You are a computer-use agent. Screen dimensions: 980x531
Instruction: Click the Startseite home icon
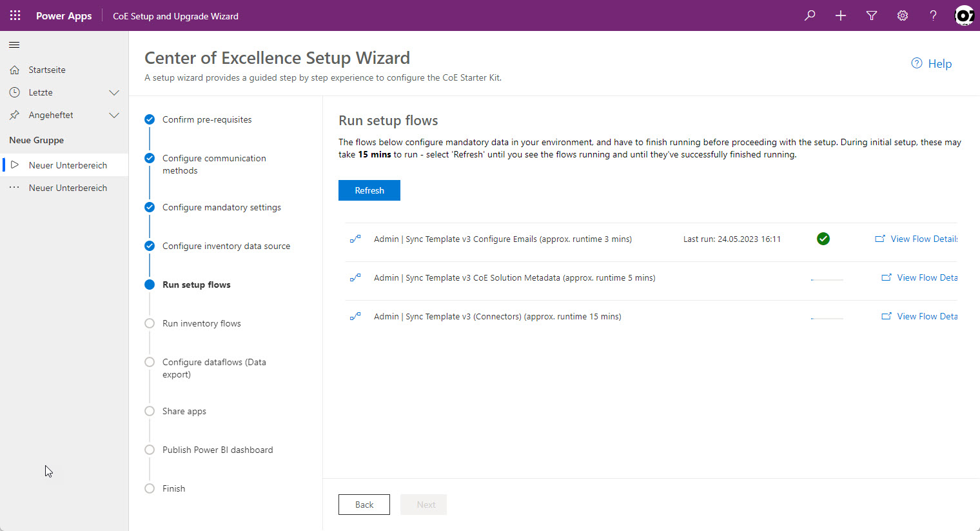point(14,70)
